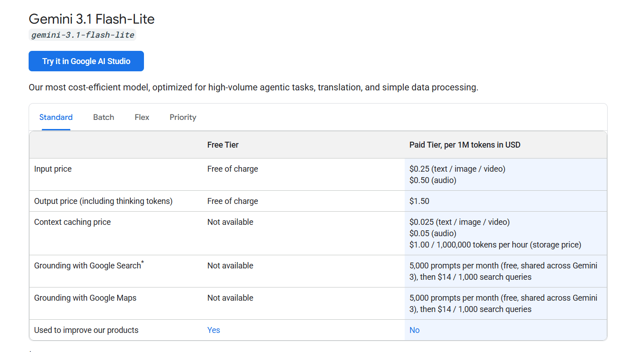Click the paid tier cell for Google Maps grounding
Screen dimensions: 644x352
[505, 303]
